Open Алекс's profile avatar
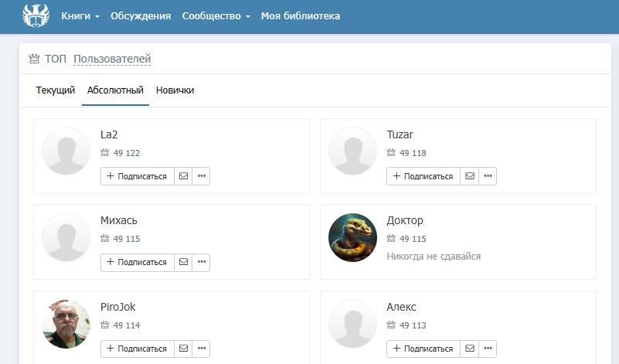Screen dimensions: 619x364 352,324
